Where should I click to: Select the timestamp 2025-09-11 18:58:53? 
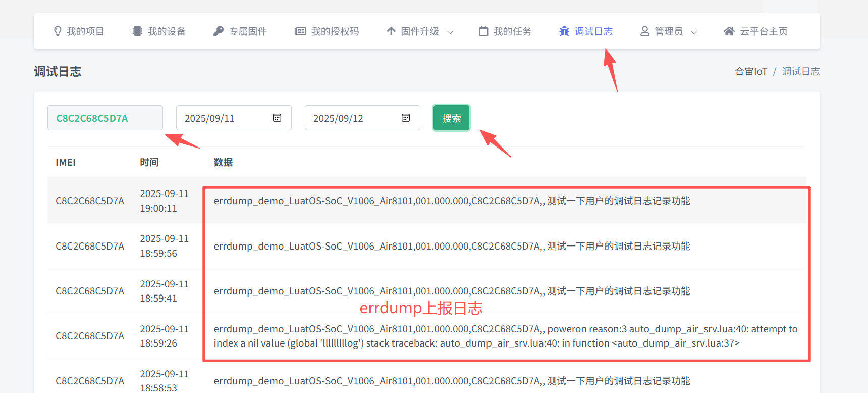165,381
